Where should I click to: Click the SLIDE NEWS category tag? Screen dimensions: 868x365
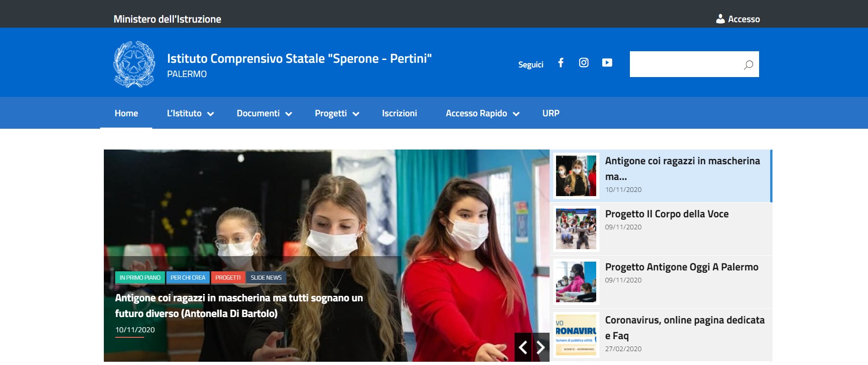tap(266, 277)
